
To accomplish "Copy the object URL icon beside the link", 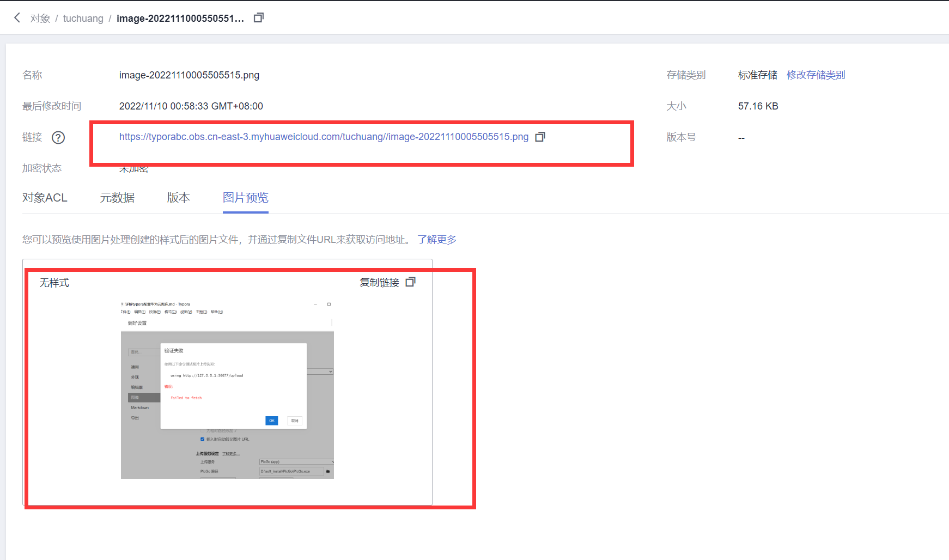I will pos(540,137).
